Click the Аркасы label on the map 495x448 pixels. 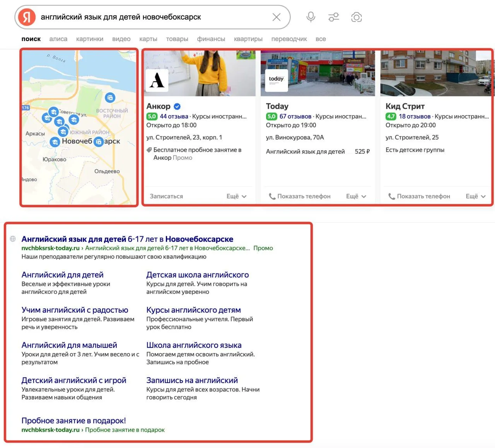click(35, 133)
